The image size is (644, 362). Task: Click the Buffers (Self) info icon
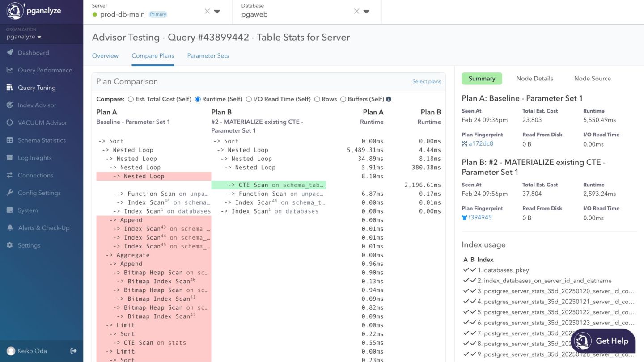click(x=389, y=99)
